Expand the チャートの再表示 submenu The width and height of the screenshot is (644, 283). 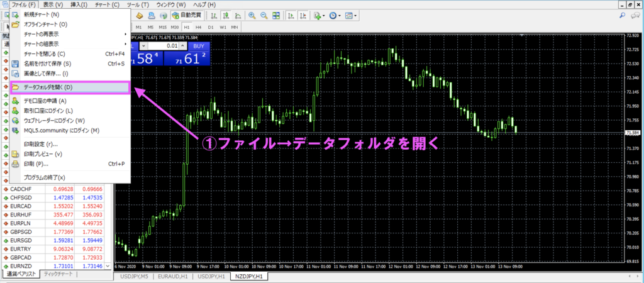[70, 34]
